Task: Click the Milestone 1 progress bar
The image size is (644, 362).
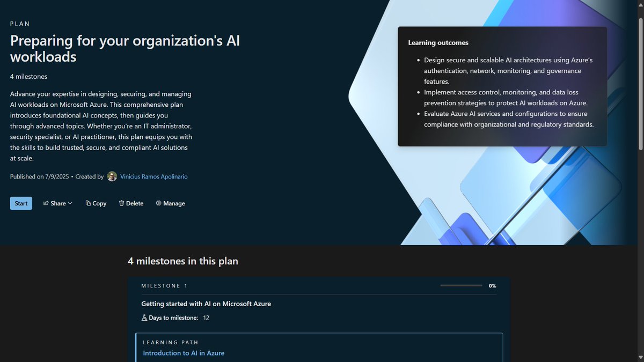Action: [x=460, y=285]
